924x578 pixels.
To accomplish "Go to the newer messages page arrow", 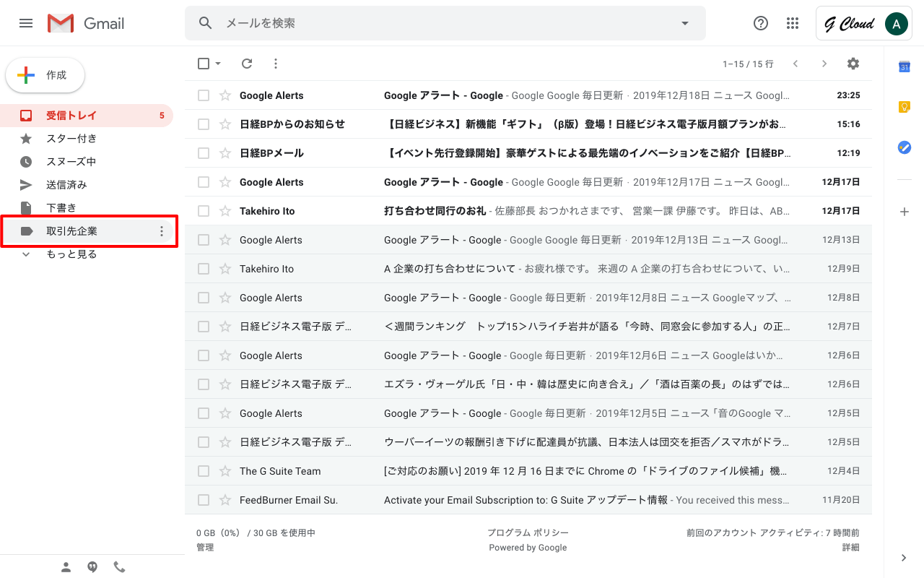I will pos(796,64).
